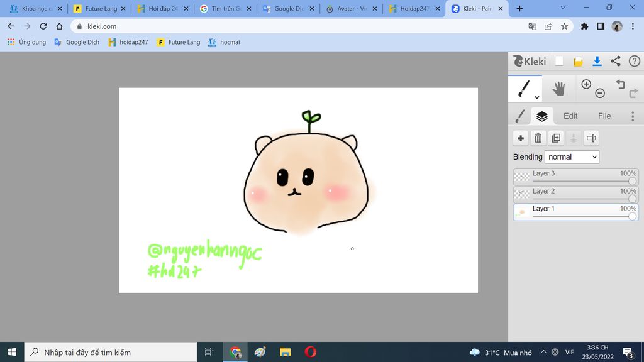The width and height of the screenshot is (644, 362).
Task: Click the Layer 3 thumbnail
Action: click(521, 177)
